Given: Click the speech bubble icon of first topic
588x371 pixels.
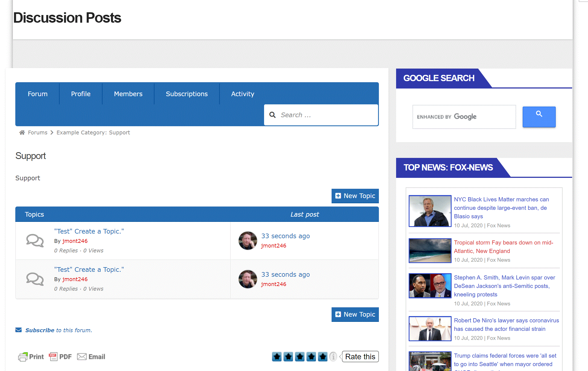Looking at the screenshot, I should (x=35, y=241).
